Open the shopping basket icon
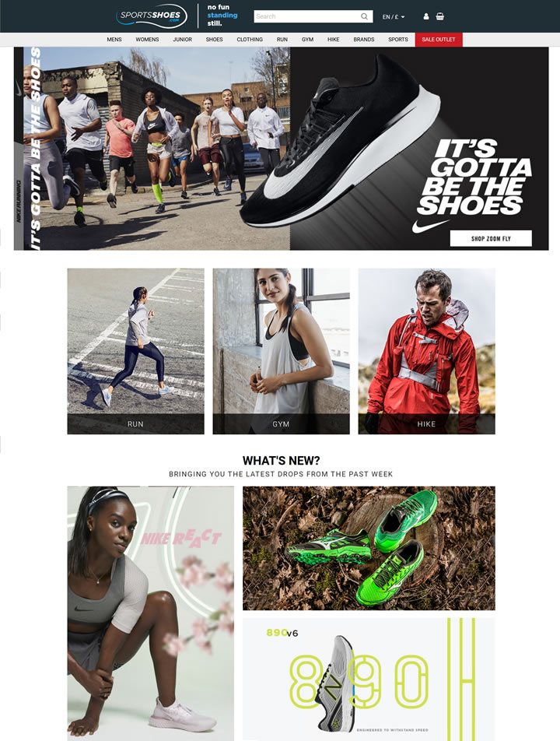 pyautogui.click(x=439, y=16)
